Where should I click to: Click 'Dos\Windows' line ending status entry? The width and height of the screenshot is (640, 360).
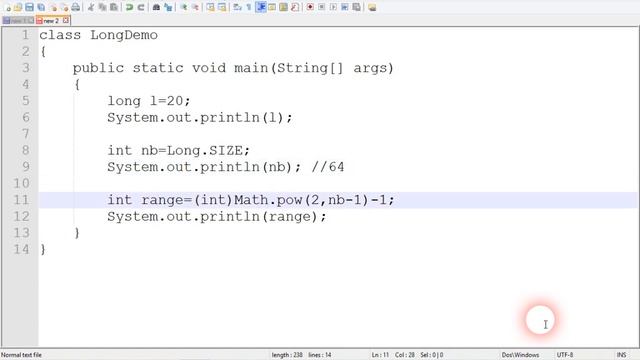pos(520,355)
